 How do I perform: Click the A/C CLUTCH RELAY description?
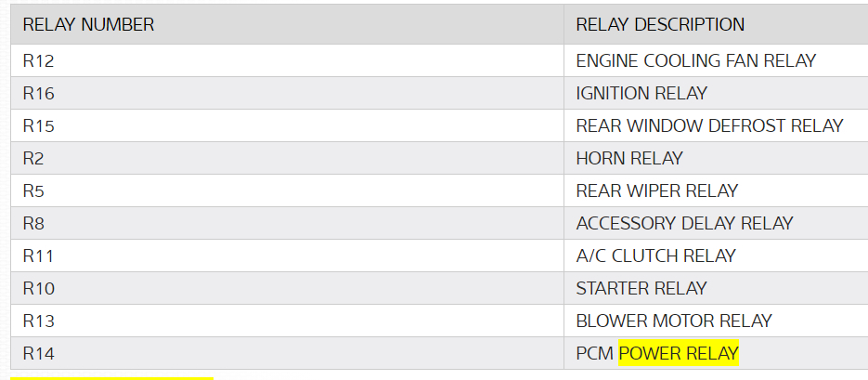(x=655, y=256)
